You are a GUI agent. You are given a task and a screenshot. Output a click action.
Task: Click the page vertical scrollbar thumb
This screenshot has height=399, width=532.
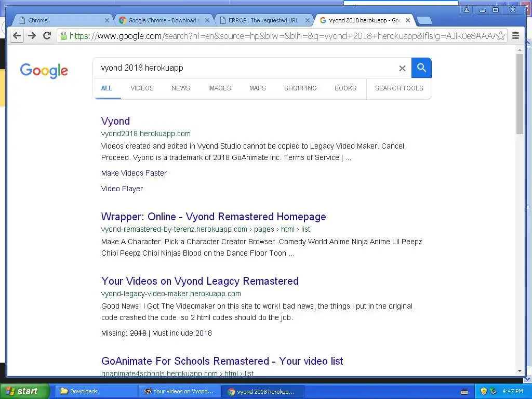click(520, 94)
